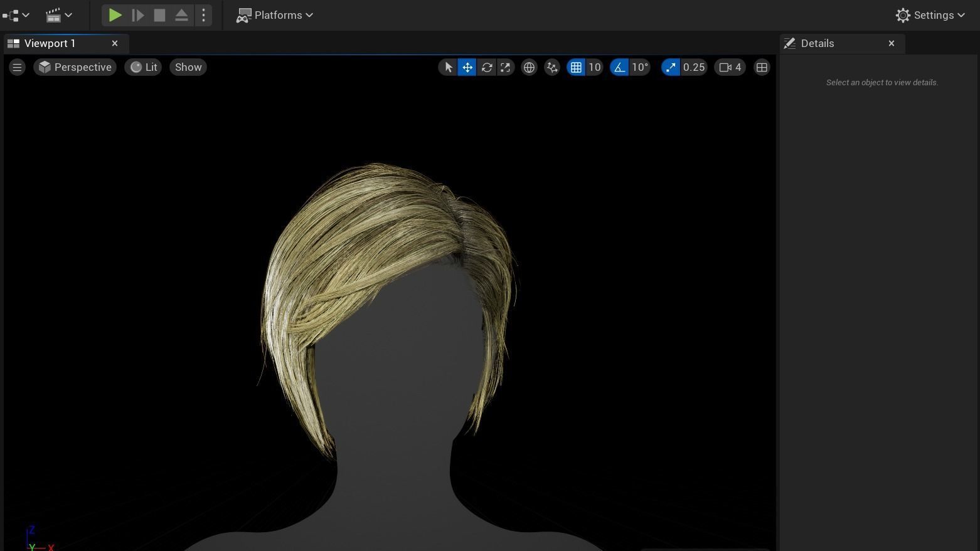Open the viewport layout grid icon
980x551 pixels.
[762, 67]
